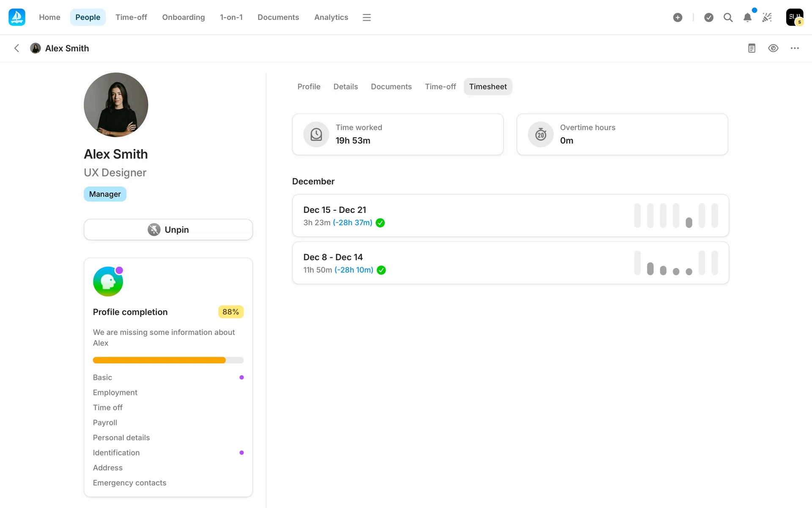Open the plus add-new icon
812x508 pixels.
678,17
